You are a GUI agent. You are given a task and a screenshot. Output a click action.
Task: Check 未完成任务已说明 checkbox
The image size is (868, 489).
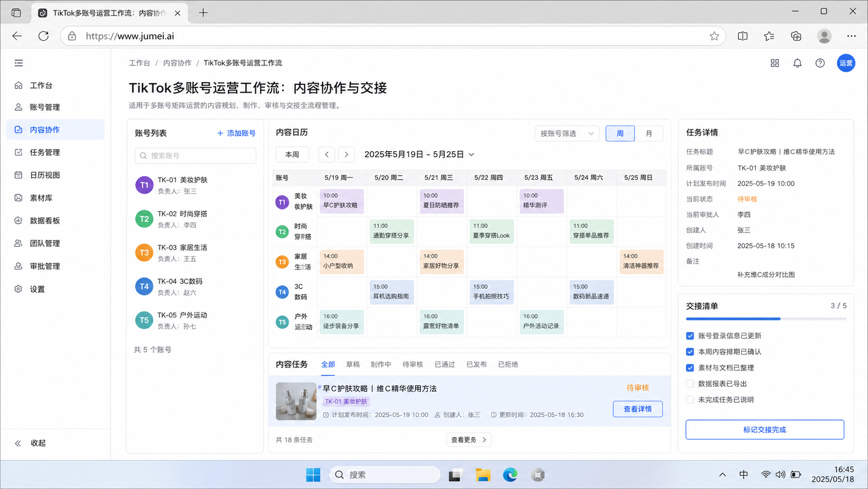pyautogui.click(x=690, y=400)
